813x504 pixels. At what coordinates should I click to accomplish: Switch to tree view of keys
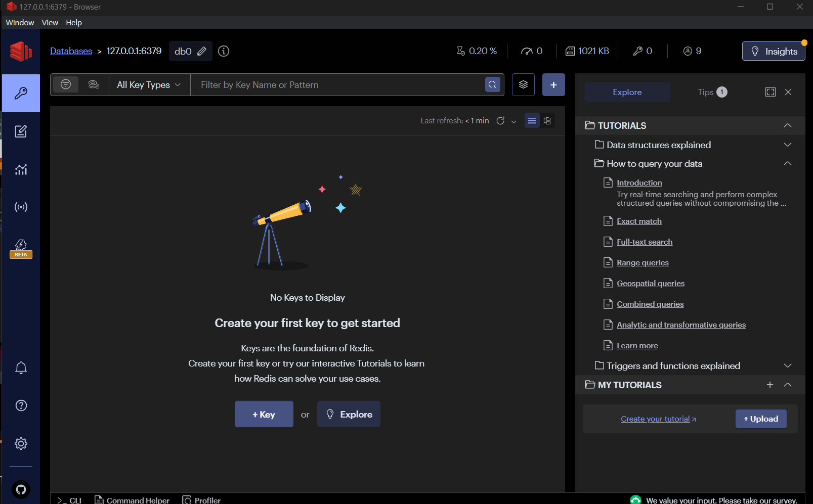click(x=547, y=120)
